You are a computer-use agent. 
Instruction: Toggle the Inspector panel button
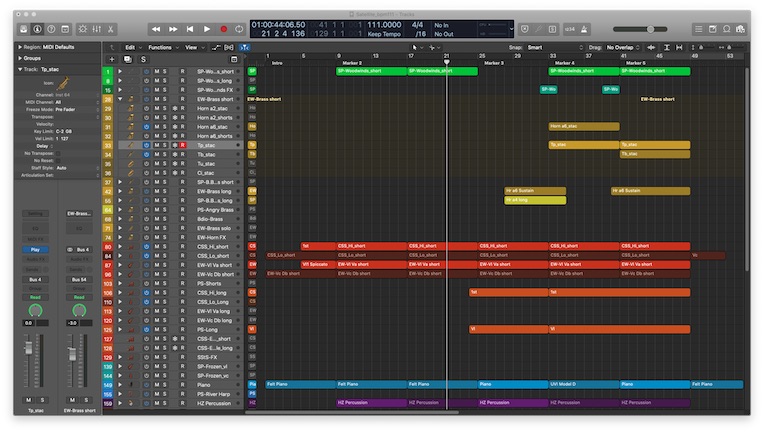(37, 29)
